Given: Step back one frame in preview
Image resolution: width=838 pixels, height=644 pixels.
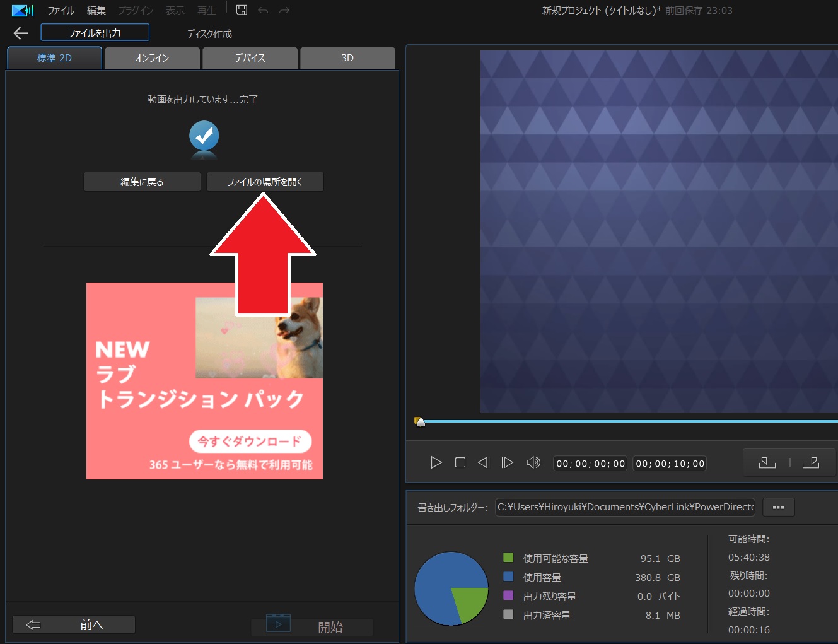Looking at the screenshot, I should (484, 462).
